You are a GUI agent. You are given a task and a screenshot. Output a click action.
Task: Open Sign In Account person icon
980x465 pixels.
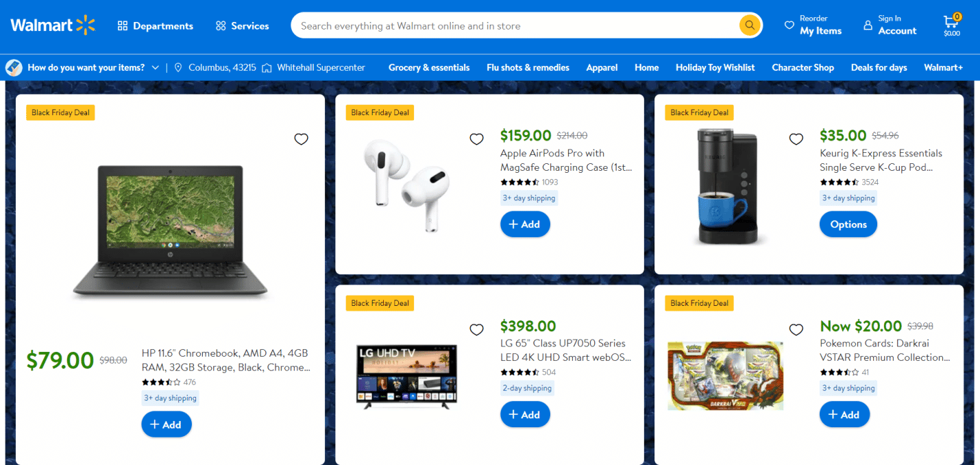(x=868, y=25)
